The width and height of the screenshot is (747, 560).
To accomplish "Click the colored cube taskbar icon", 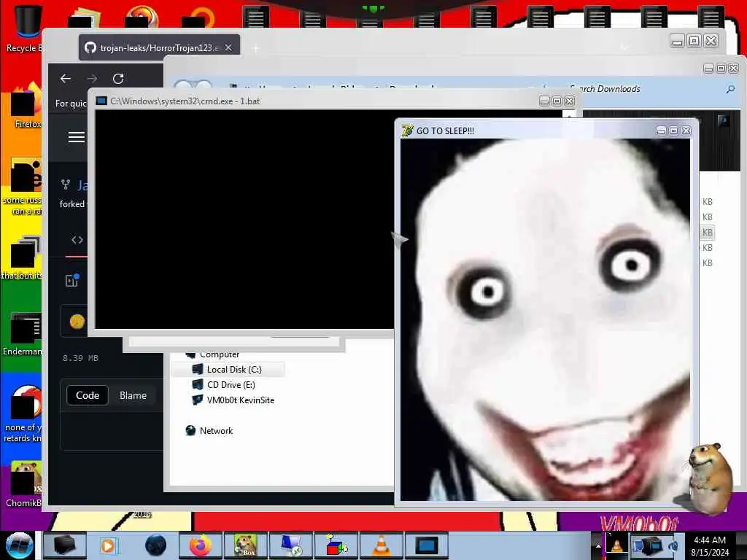I will click(x=336, y=545).
